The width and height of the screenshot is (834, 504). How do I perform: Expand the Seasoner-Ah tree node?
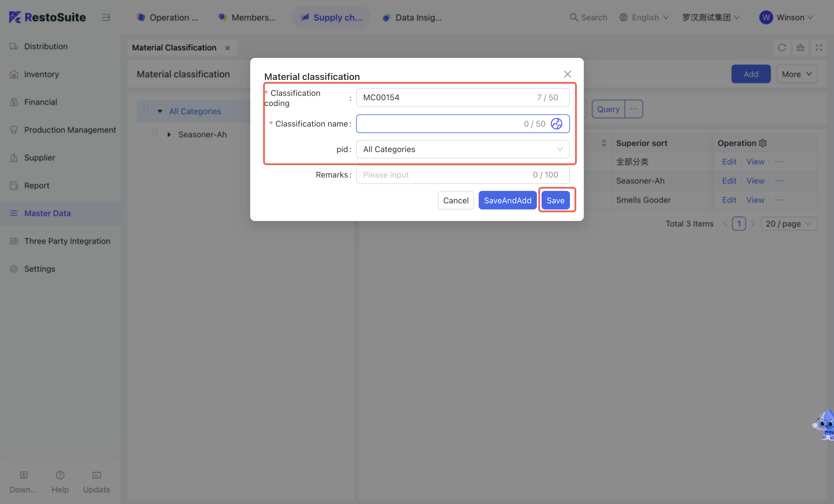click(169, 135)
